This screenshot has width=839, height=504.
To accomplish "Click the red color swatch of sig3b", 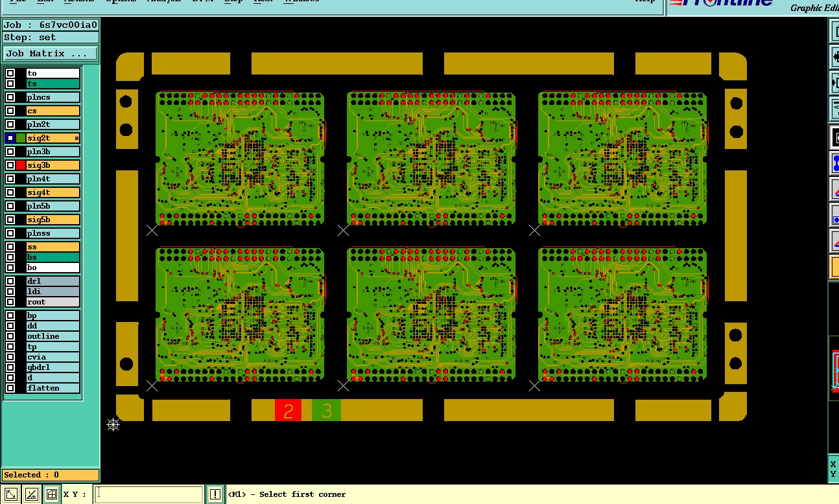I will tap(21, 165).
